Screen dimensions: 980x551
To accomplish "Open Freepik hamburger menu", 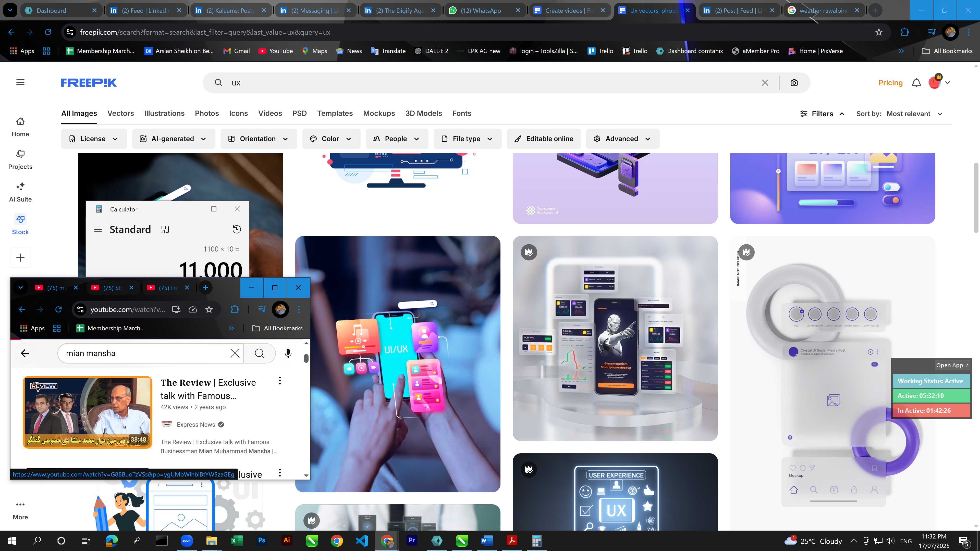I will click(20, 82).
